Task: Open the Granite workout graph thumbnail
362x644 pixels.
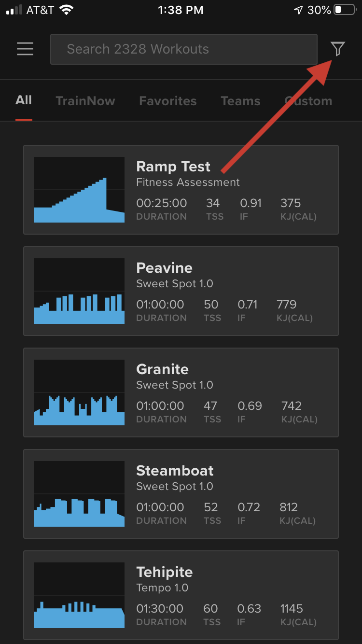Action: 79,392
